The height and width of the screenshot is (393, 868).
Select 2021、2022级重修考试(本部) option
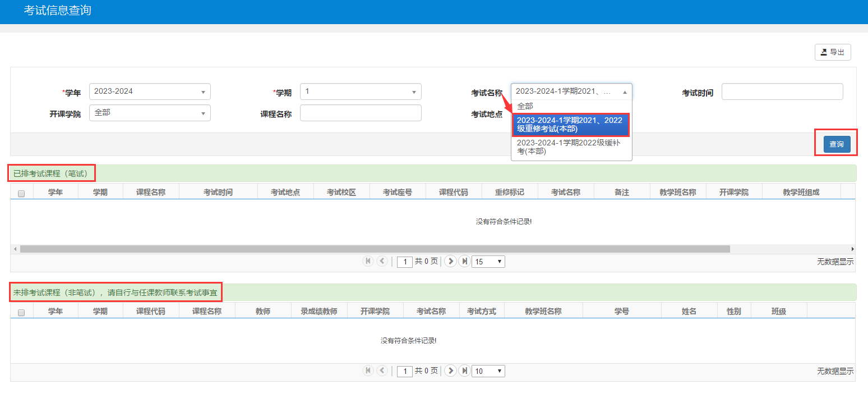click(x=571, y=125)
